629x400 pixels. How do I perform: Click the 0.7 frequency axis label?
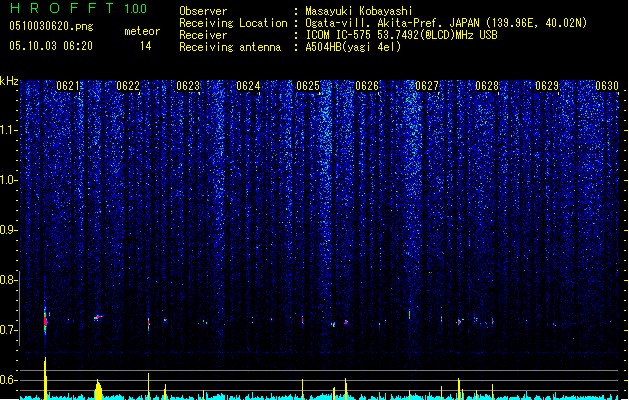9,330
